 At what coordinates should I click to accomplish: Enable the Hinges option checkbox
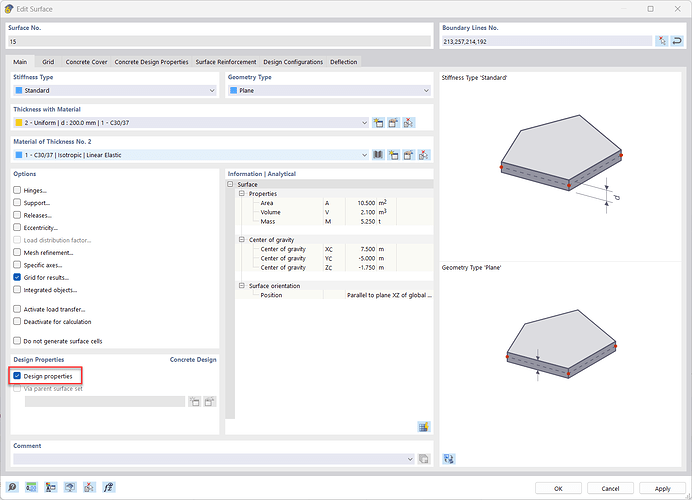pos(17,189)
